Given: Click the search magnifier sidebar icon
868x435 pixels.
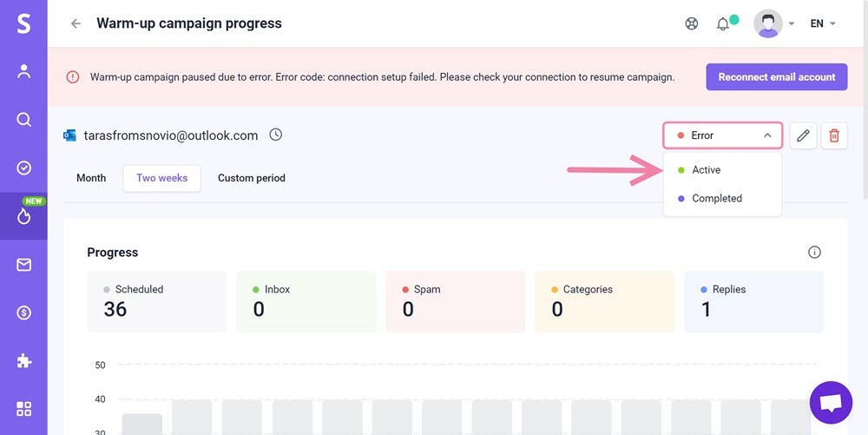Looking at the screenshot, I should click(x=23, y=120).
